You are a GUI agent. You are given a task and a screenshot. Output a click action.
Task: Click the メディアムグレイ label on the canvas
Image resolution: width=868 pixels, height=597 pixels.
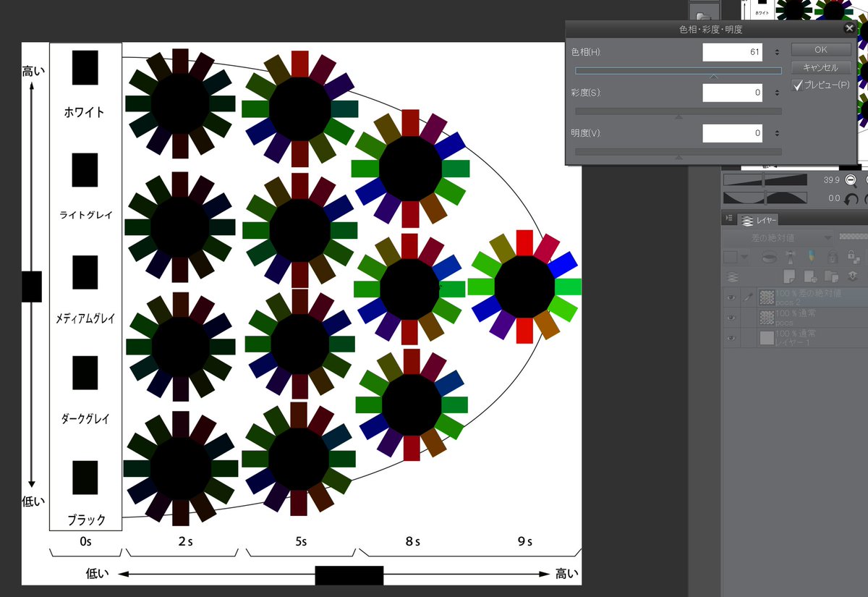tap(85, 318)
